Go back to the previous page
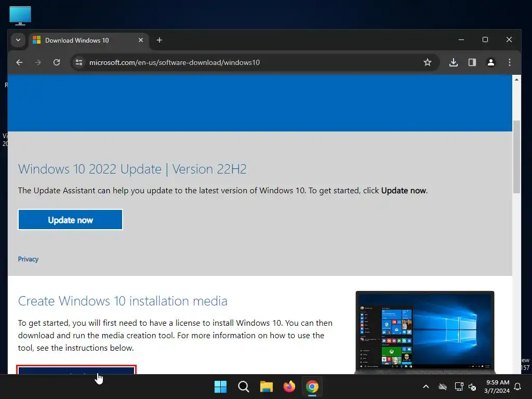 point(19,62)
